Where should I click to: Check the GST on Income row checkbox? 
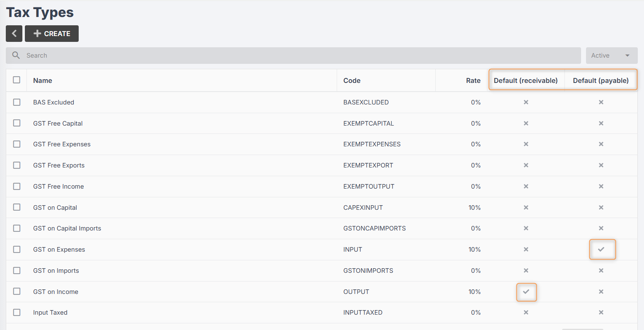(x=17, y=291)
